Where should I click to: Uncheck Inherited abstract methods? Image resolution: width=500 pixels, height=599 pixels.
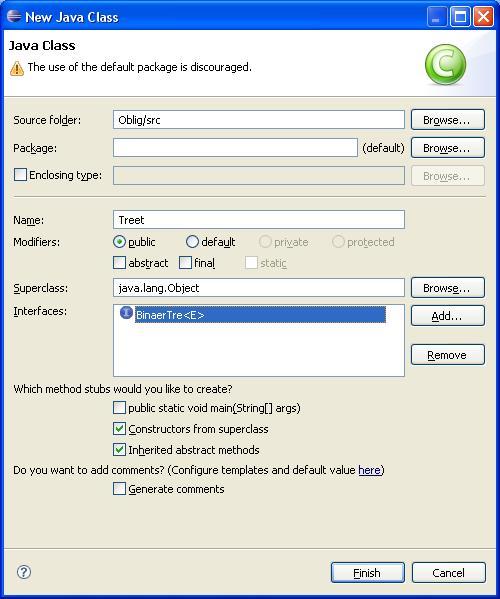point(120,450)
